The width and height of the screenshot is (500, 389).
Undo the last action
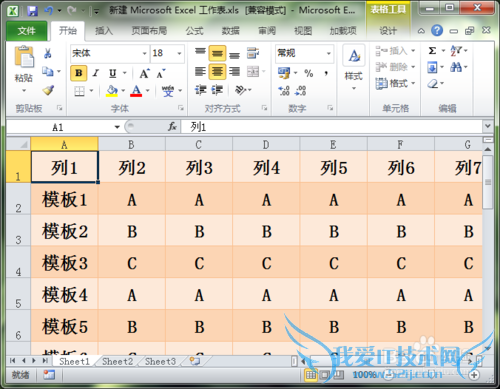point(49,11)
